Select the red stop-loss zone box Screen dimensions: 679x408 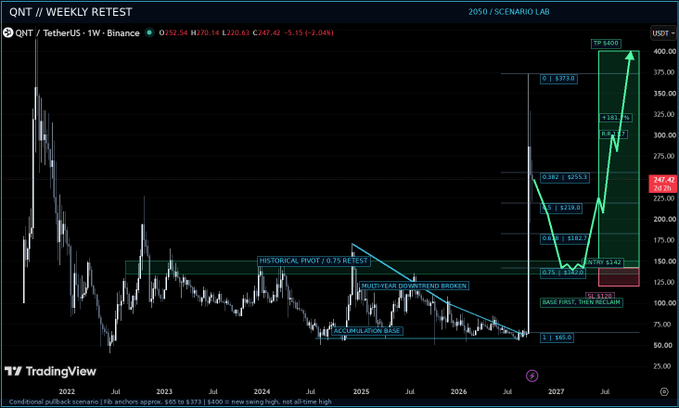(619, 277)
